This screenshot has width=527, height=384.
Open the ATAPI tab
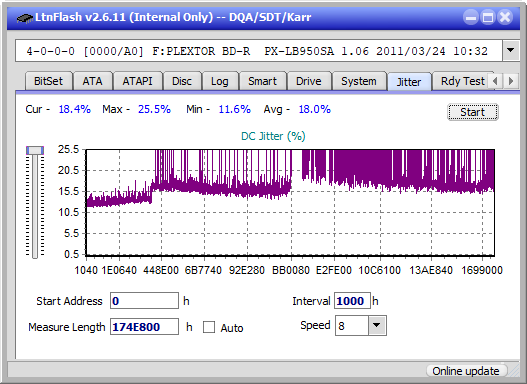(x=137, y=81)
